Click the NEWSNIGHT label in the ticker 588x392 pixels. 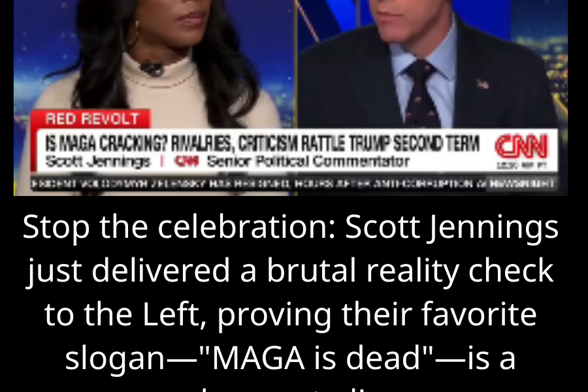(x=521, y=184)
